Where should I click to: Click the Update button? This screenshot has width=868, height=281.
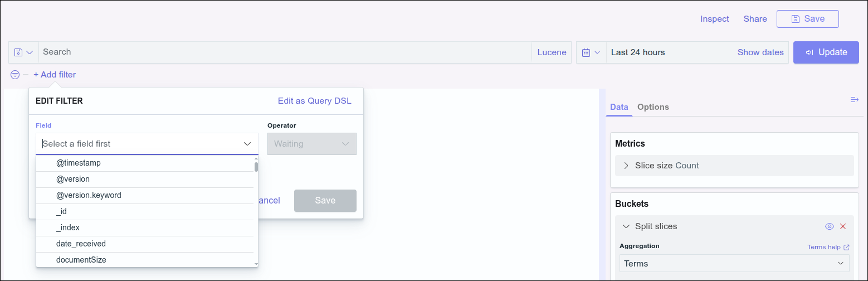[x=826, y=52]
